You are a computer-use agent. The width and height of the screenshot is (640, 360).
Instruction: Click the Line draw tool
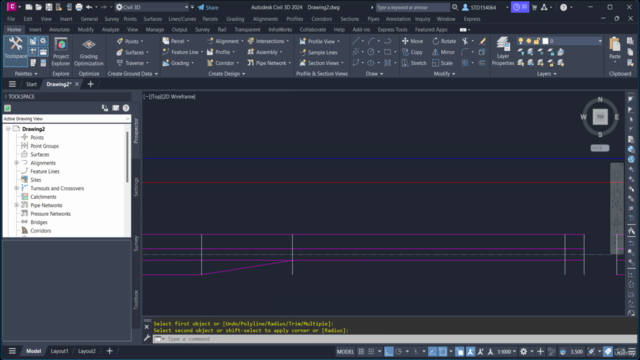356,41
